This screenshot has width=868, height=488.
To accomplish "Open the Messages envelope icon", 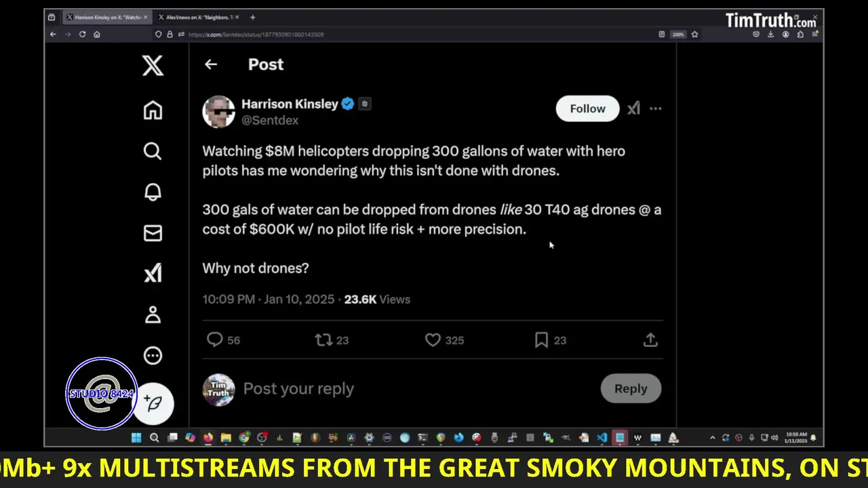I will coord(153,233).
